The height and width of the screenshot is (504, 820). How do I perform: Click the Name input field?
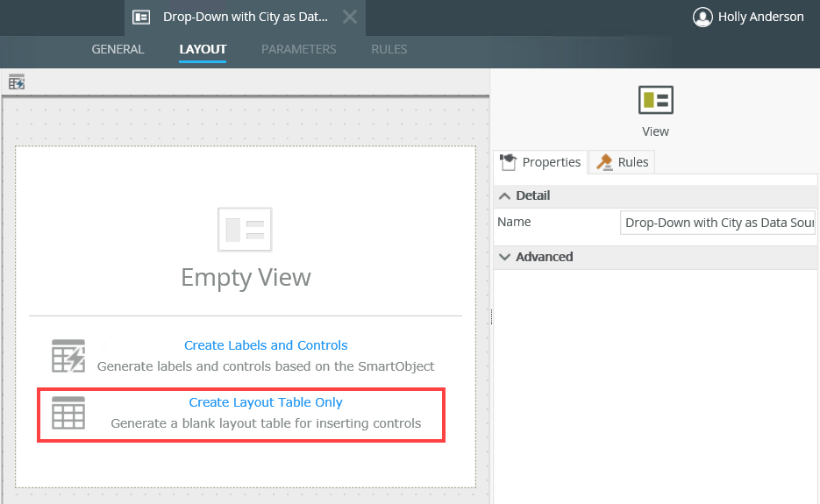[717, 223]
